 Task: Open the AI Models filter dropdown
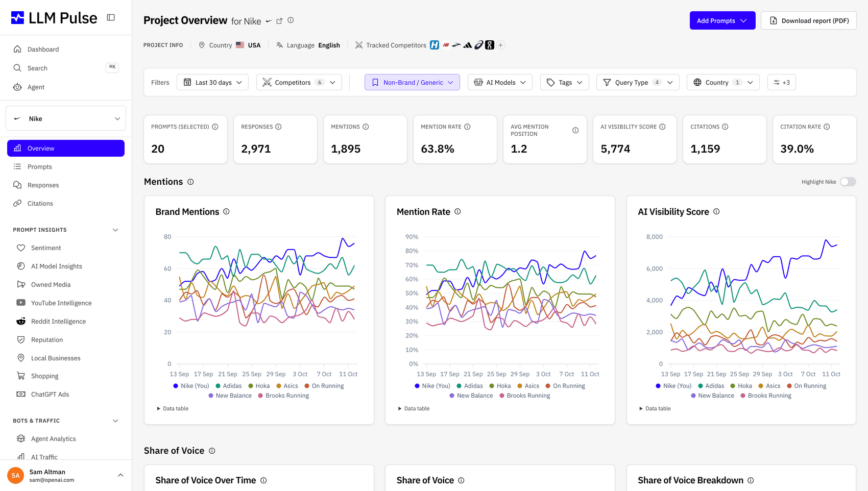(x=500, y=82)
